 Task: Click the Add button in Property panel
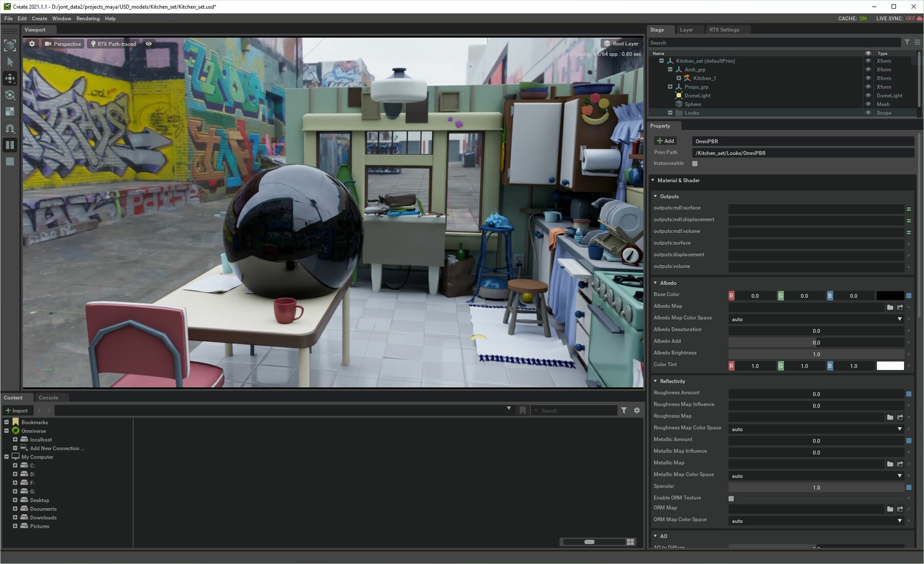tap(665, 141)
